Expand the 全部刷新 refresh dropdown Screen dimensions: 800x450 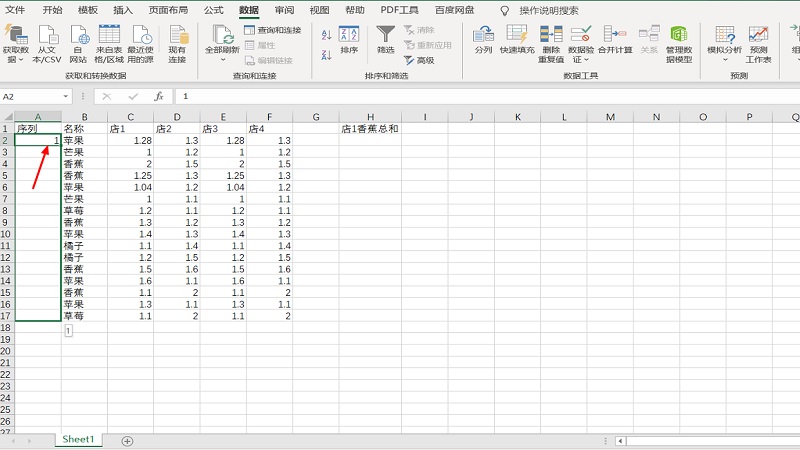224,59
